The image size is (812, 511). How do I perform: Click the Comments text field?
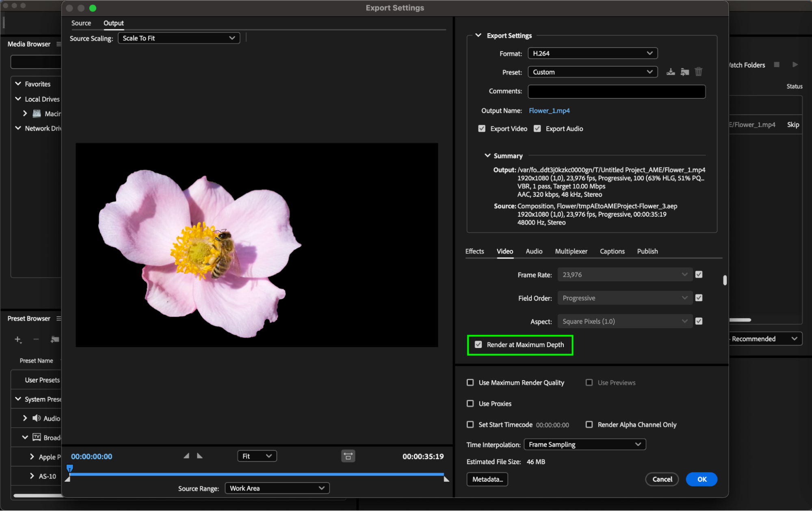click(x=616, y=91)
